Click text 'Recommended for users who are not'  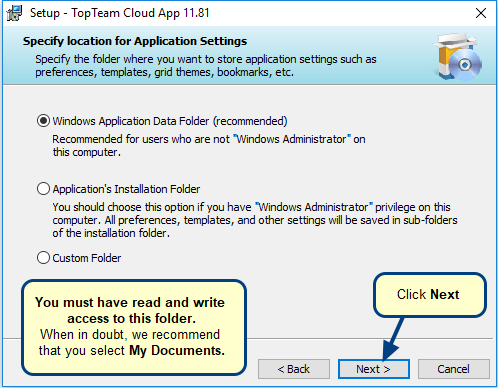click(141, 139)
